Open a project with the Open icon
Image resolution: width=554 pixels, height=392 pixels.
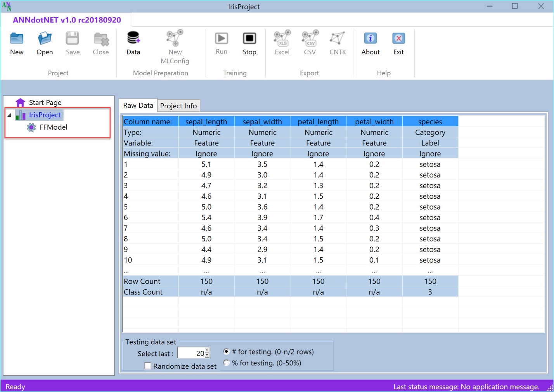click(45, 39)
